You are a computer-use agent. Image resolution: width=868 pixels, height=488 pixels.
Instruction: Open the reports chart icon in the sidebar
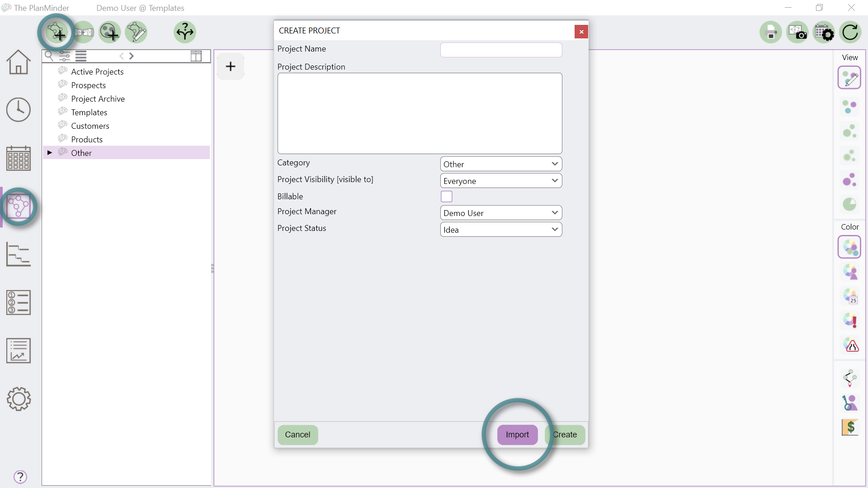click(18, 351)
